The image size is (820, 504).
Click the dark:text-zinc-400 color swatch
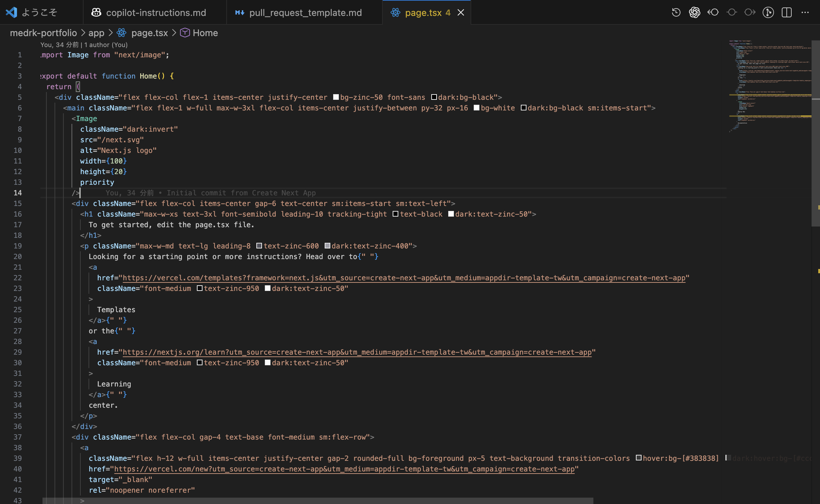point(328,246)
